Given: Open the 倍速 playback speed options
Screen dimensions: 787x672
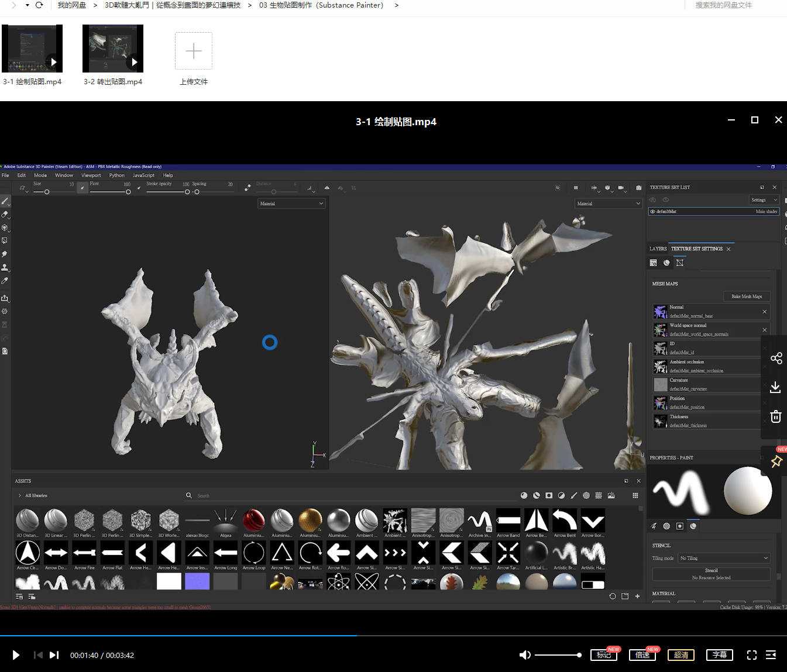Looking at the screenshot, I should pyautogui.click(x=642, y=655).
